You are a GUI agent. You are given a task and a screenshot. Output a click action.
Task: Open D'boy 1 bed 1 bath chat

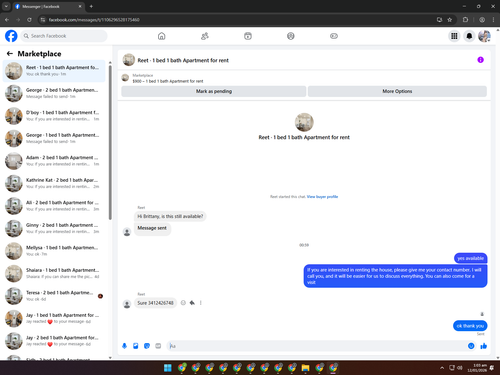pyautogui.click(x=54, y=116)
